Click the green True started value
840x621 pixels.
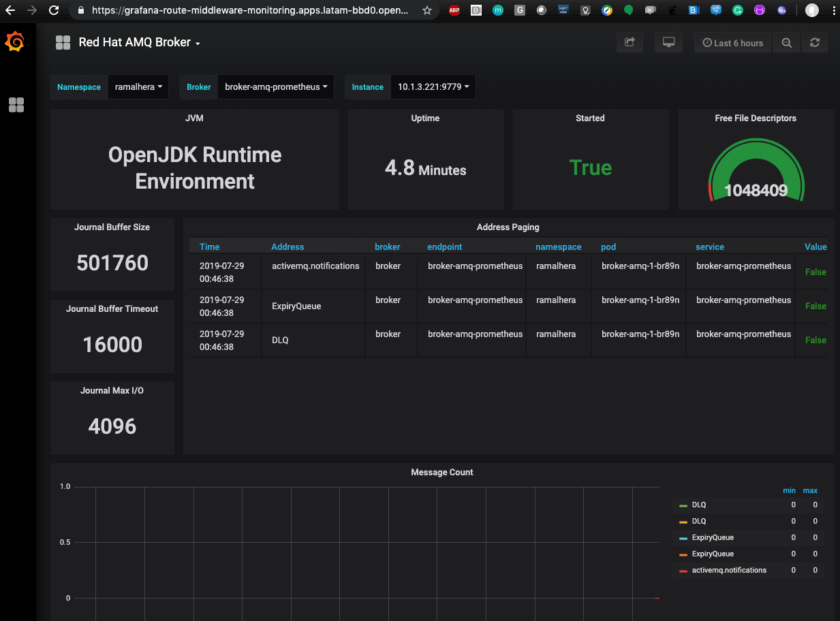point(591,168)
